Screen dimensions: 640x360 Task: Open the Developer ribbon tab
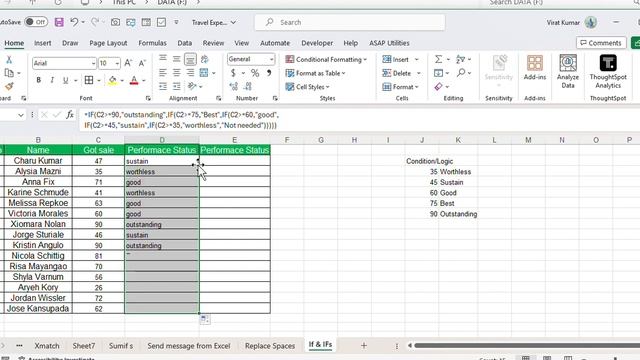[x=317, y=43]
